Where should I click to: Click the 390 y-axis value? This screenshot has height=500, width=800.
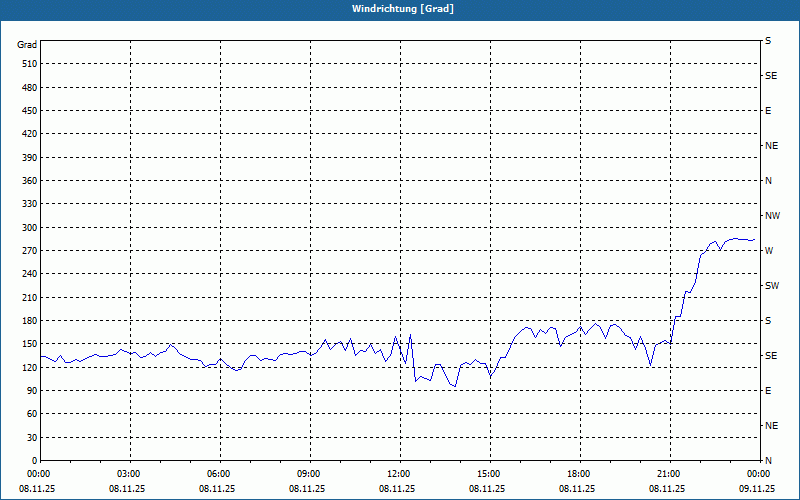pos(30,158)
